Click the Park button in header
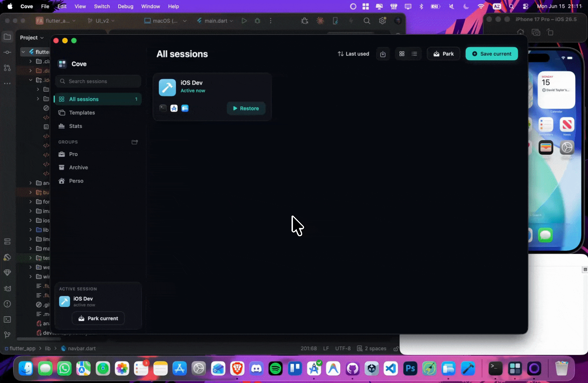The height and width of the screenshot is (383, 588). coord(443,54)
